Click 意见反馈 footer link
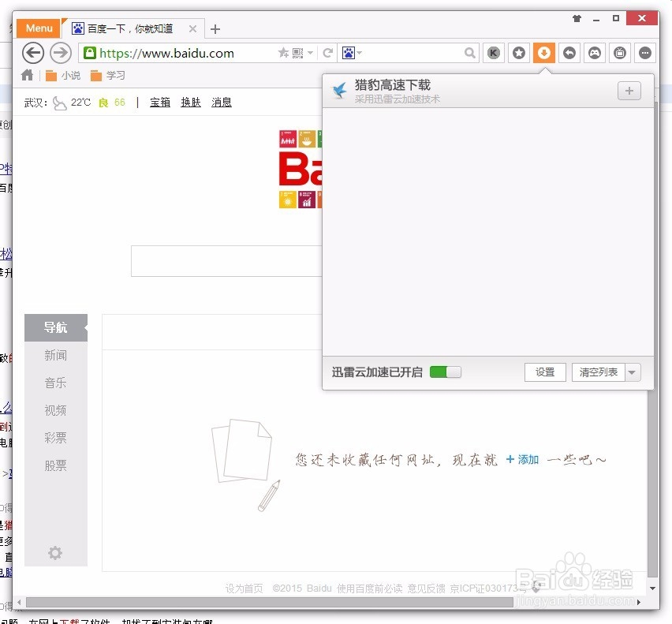The height and width of the screenshot is (624, 672). coord(426,589)
